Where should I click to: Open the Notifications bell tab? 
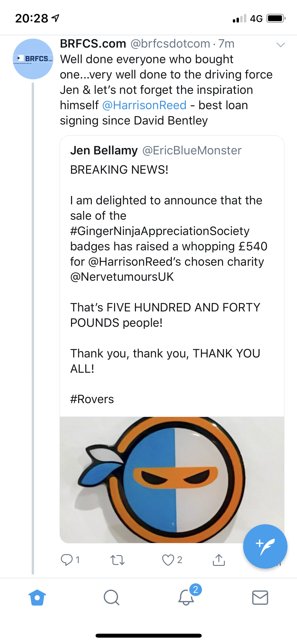click(186, 597)
